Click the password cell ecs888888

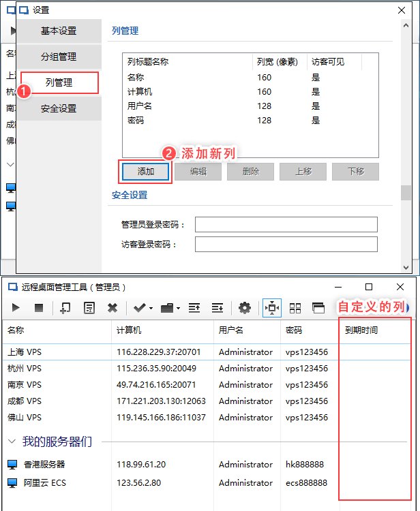click(306, 482)
